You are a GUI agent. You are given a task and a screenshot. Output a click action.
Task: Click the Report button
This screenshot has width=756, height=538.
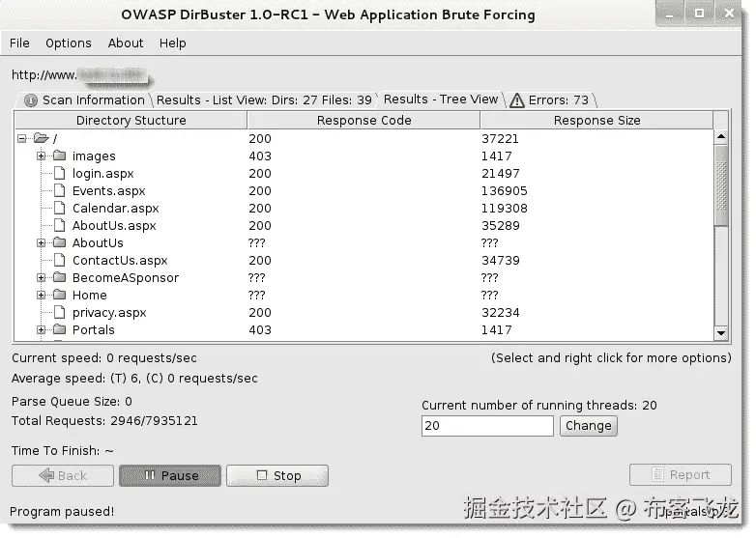(x=681, y=475)
